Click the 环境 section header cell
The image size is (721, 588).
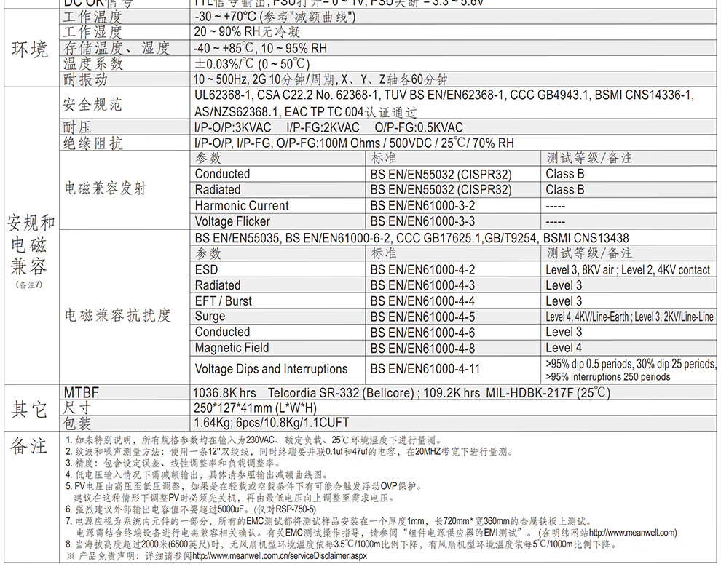tap(30, 49)
